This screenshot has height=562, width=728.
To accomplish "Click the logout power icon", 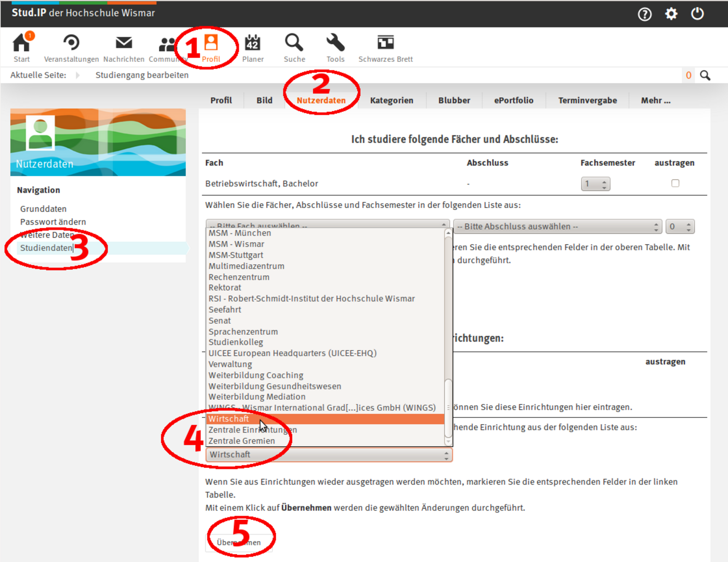I will pyautogui.click(x=697, y=14).
